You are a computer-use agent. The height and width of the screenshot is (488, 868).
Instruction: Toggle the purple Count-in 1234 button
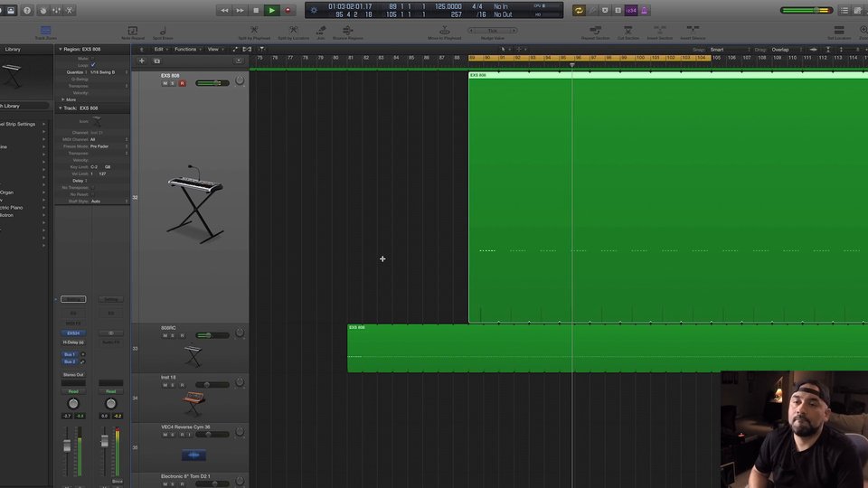point(631,10)
